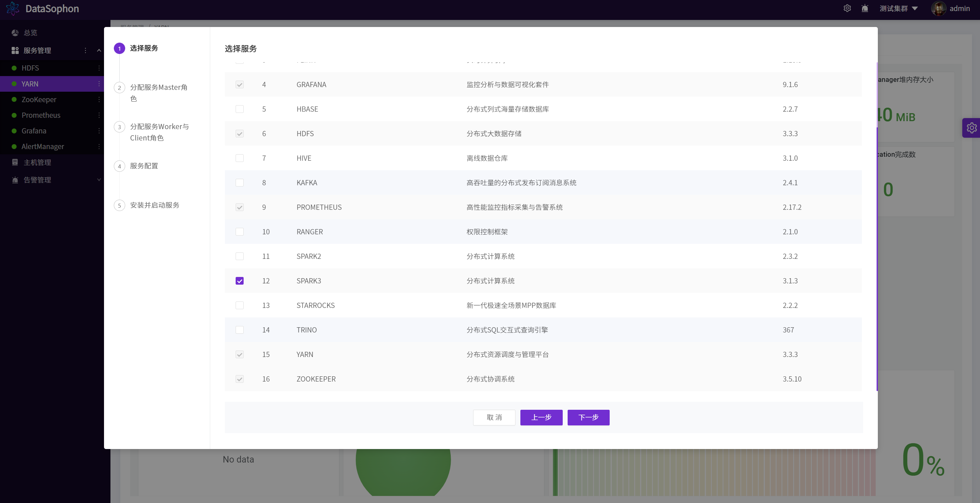Open AlertManager service in sidebar
The height and width of the screenshot is (503, 980).
43,146
